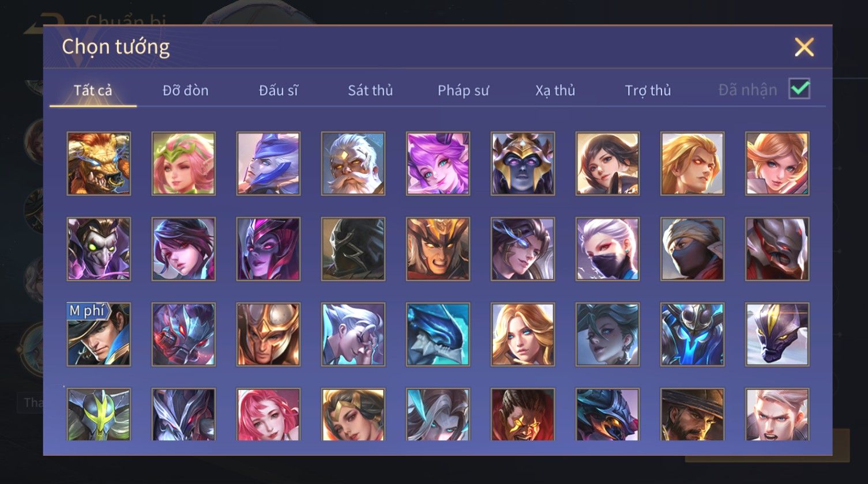Pick the pink-haired hero with green leaf crown
This screenshot has width=868, height=484.
183,164
